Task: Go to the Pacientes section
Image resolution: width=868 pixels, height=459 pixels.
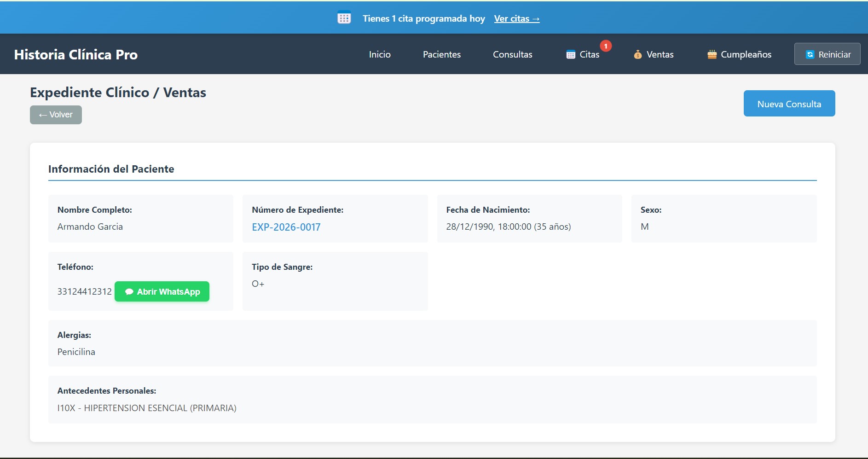Action: tap(442, 54)
